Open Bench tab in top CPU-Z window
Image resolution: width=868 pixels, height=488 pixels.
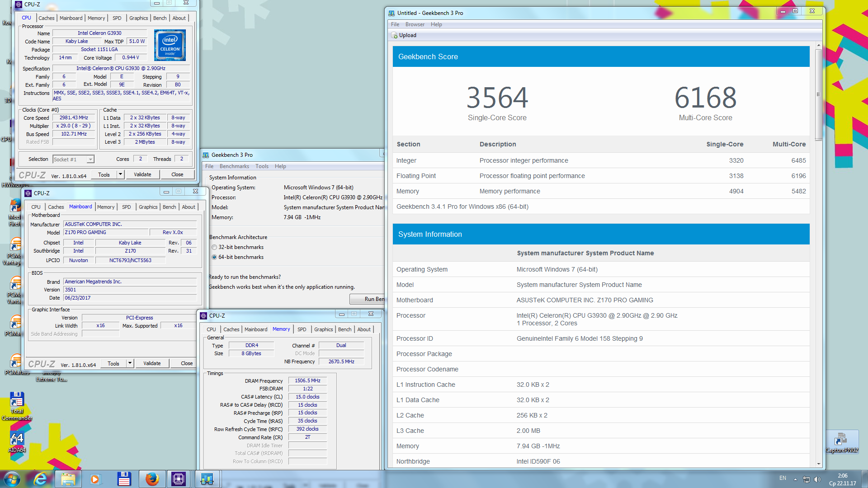click(160, 18)
